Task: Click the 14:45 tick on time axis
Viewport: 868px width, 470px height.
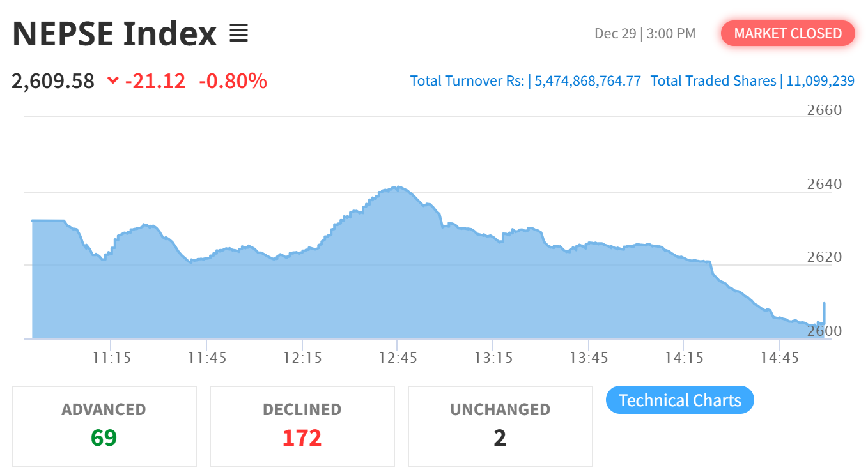Action: 779,358
